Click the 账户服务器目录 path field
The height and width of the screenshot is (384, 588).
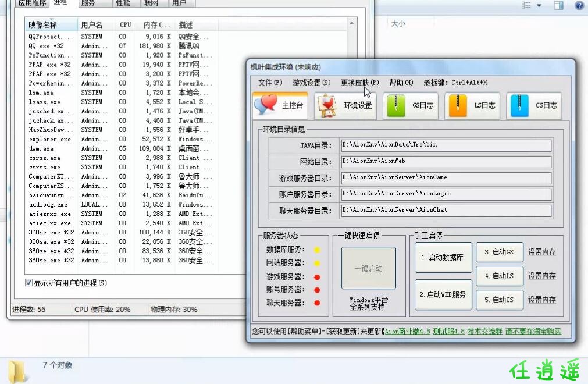pyautogui.click(x=446, y=194)
